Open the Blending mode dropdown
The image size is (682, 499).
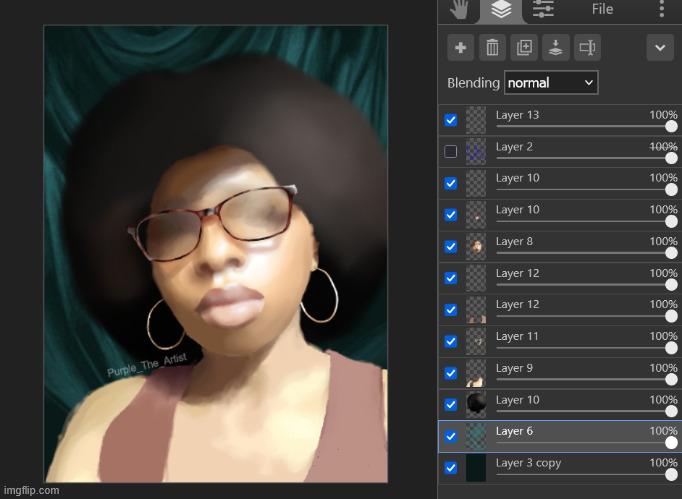[x=551, y=82]
